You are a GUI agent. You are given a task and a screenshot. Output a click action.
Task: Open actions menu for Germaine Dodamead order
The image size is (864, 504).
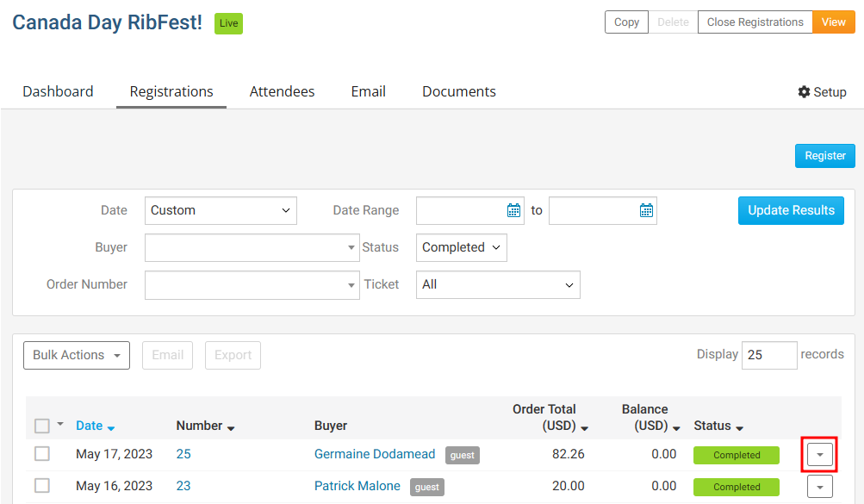click(x=820, y=454)
